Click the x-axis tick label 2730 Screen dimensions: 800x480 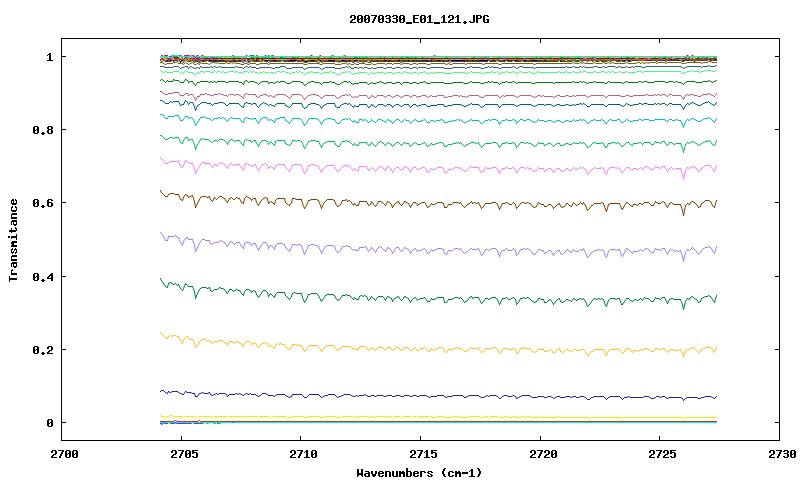click(x=782, y=454)
